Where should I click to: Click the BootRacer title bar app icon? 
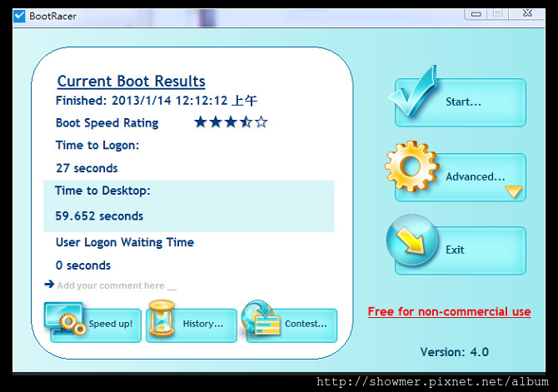tap(19, 16)
